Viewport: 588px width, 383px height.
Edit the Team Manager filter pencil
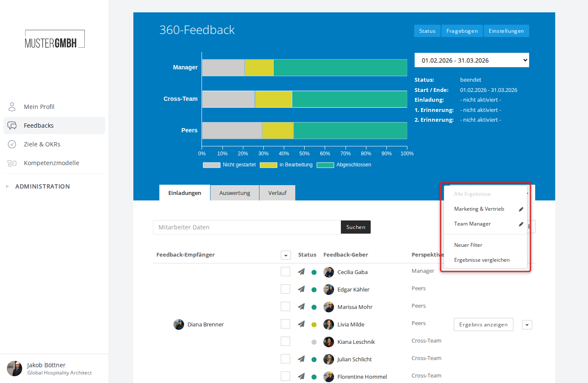[521, 224]
